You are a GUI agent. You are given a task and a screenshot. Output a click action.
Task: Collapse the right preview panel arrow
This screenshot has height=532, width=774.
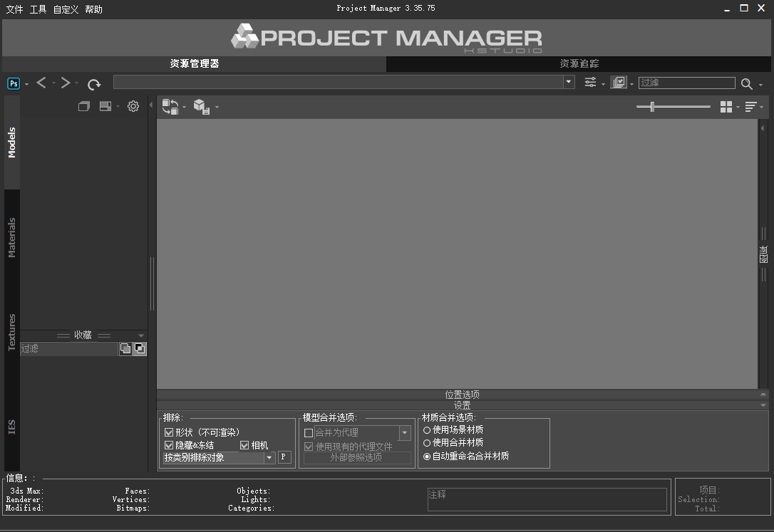[763, 128]
